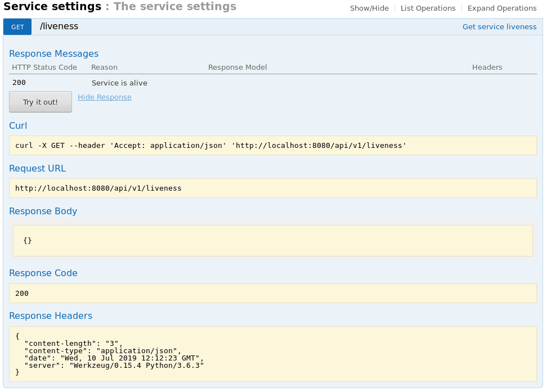547x392 pixels.
Task: Click the Response Messages heading
Action: click(54, 54)
